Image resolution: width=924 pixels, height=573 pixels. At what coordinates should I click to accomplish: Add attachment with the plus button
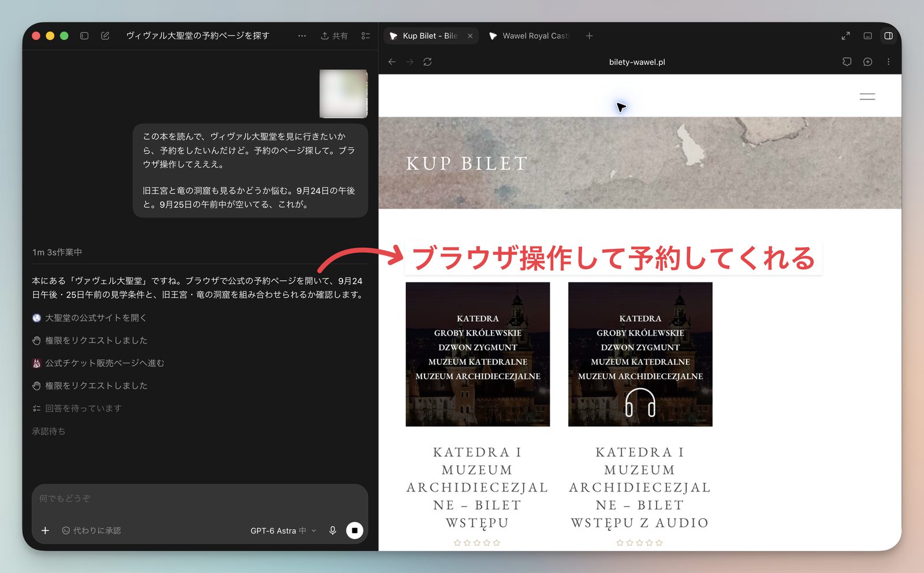pos(45,530)
